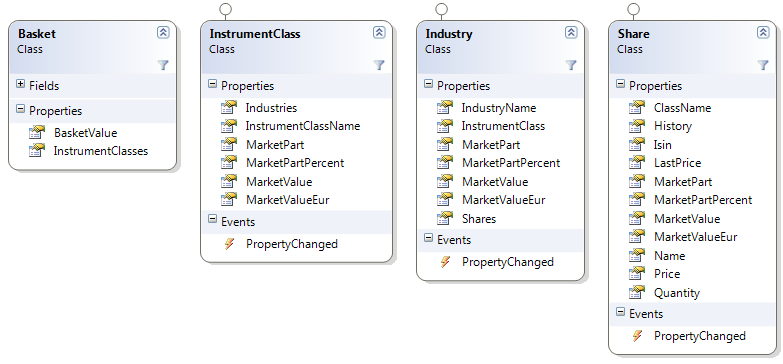Click the filter funnel on Industry class

(571, 65)
